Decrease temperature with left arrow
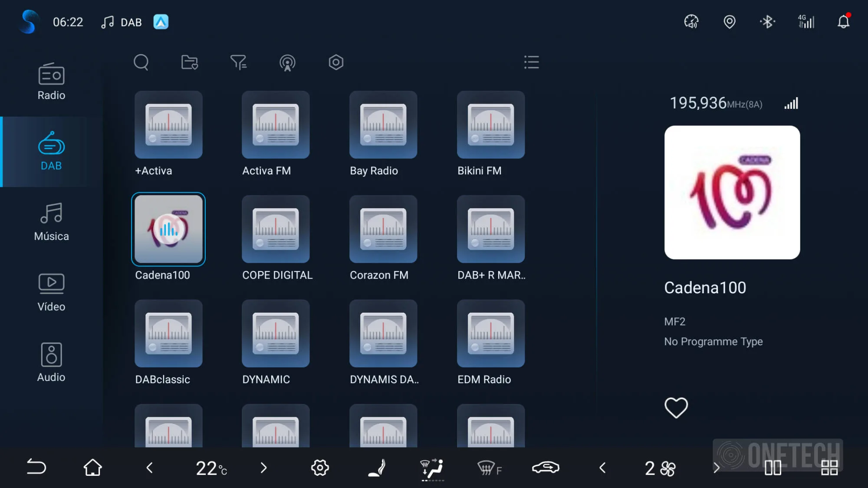 click(150, 468)
